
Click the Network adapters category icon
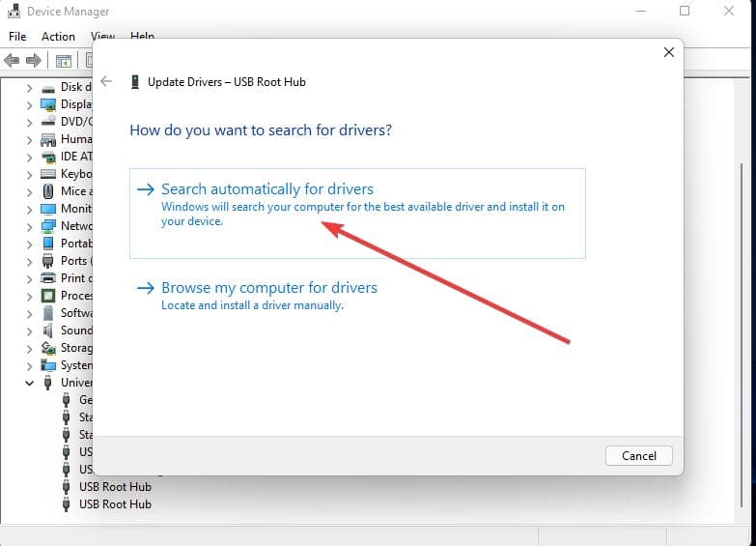[48, 226]
